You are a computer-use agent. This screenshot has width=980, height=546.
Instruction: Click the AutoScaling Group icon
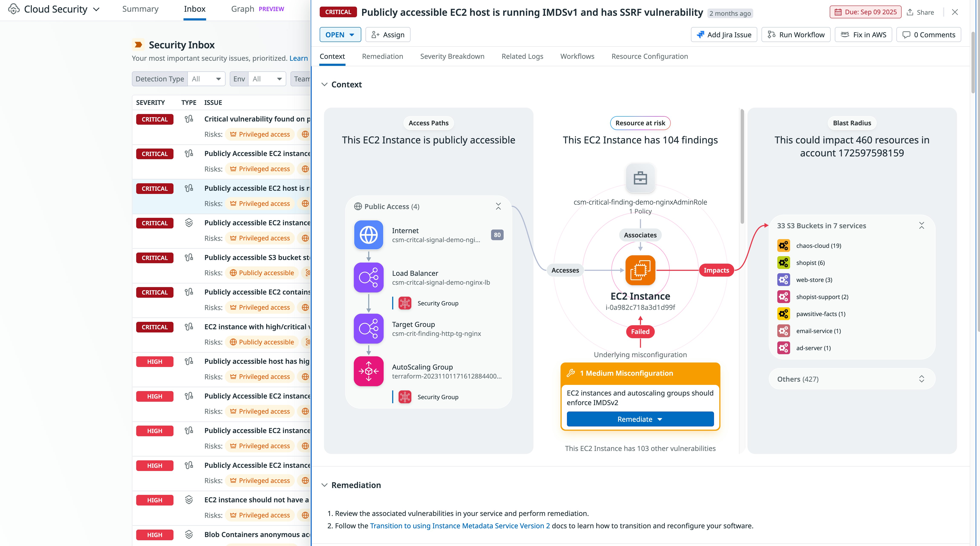coord(368,371)
